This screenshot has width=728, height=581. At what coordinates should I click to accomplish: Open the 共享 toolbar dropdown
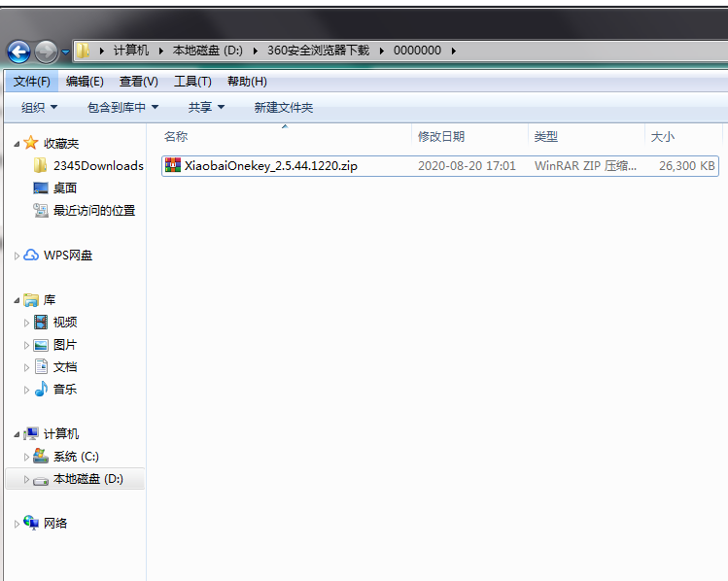click(206, 108)
